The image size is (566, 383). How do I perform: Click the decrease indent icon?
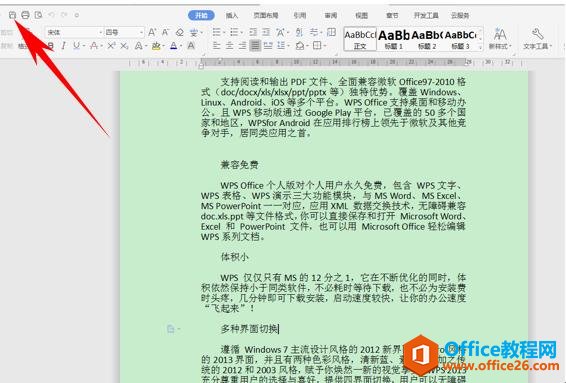253,32
